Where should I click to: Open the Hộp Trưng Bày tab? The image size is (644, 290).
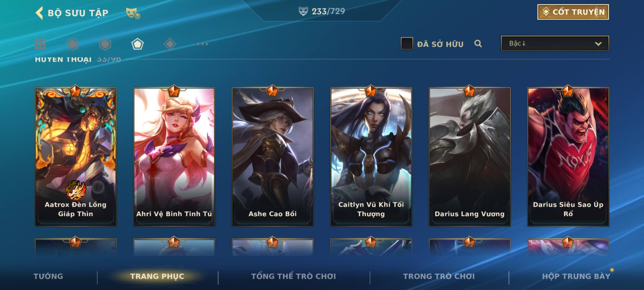pyautogui.click(x=576, y=276)
